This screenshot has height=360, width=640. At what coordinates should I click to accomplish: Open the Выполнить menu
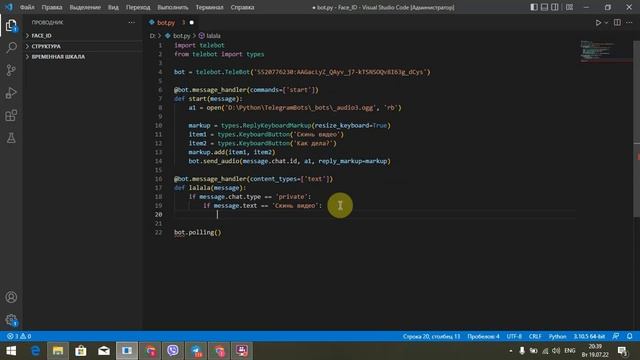(173, 7)
